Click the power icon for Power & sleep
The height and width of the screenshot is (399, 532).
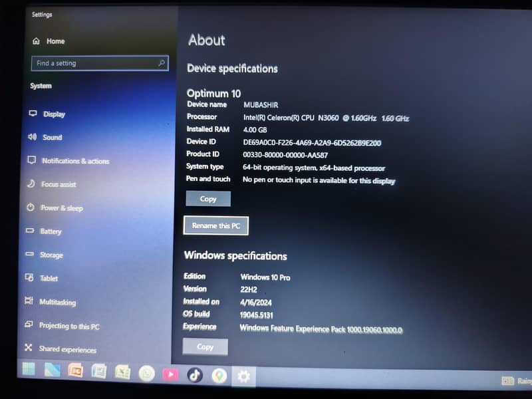pyautogui.click(x=31, y=207)
